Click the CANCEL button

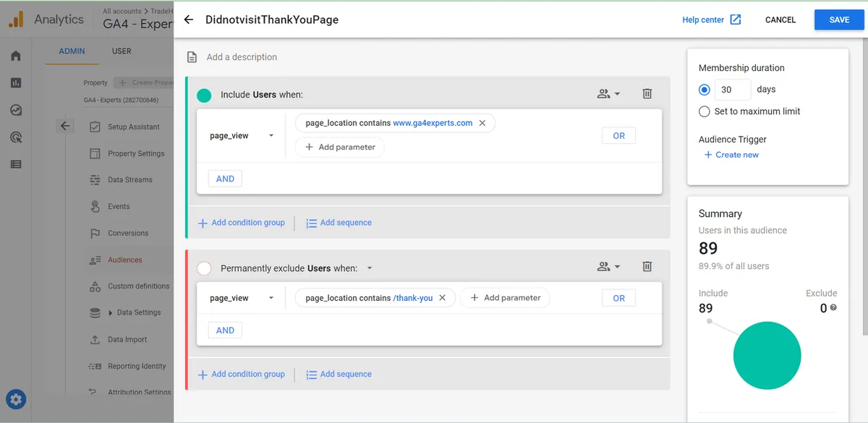(780, 20)
